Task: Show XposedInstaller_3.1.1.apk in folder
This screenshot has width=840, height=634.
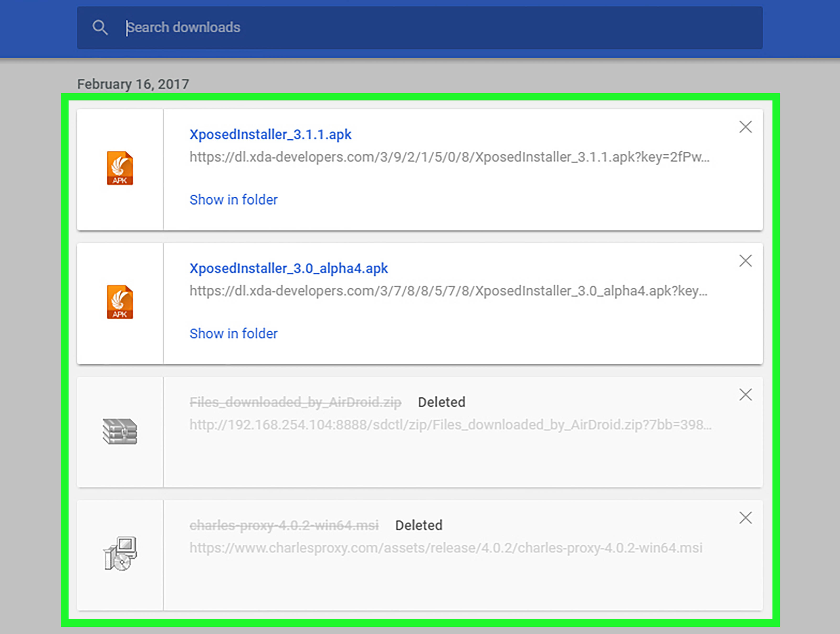Action: pyautogui.click(x=233, y=200)
